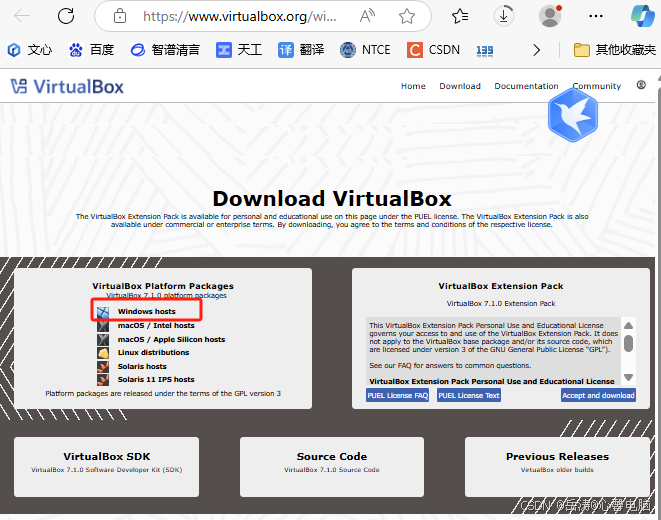Open the favorites list icon
This screenshot has width=661, height=520.
pos(460,16)
